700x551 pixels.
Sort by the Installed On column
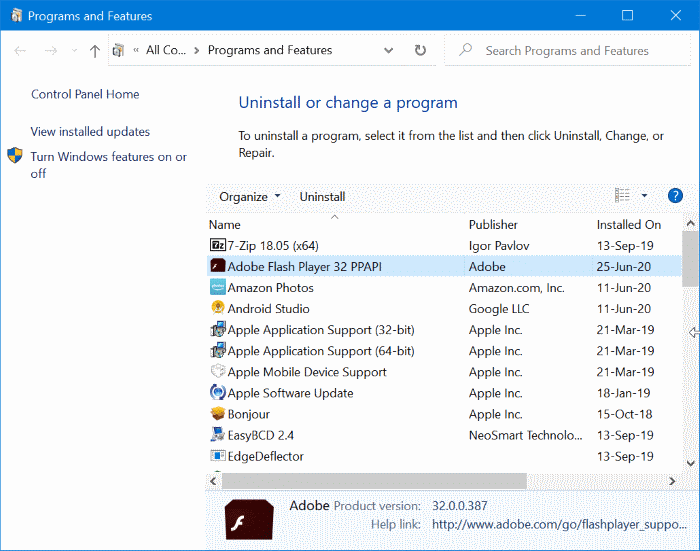[629, 225]
